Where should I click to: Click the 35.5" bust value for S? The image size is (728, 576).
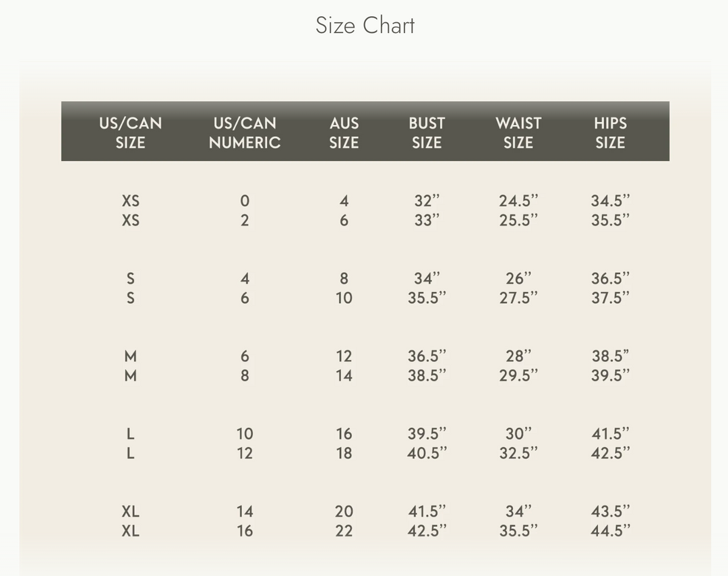[427, 298]
